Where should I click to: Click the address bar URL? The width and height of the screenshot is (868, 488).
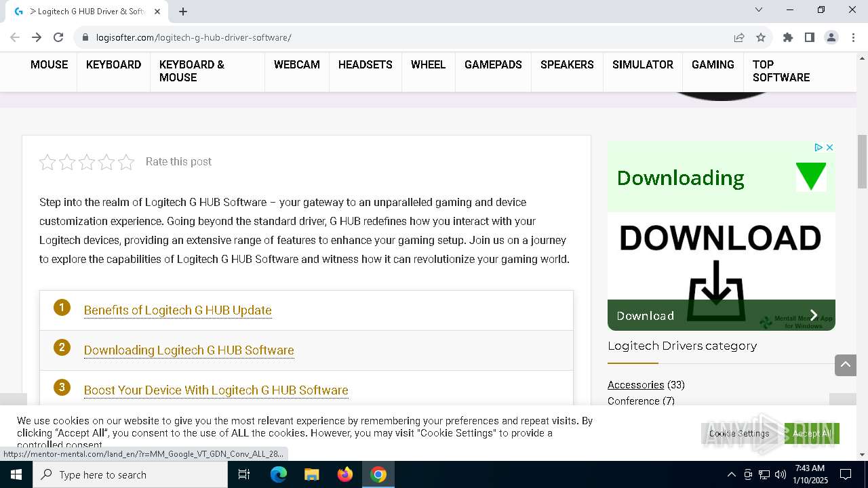(194, 37)
